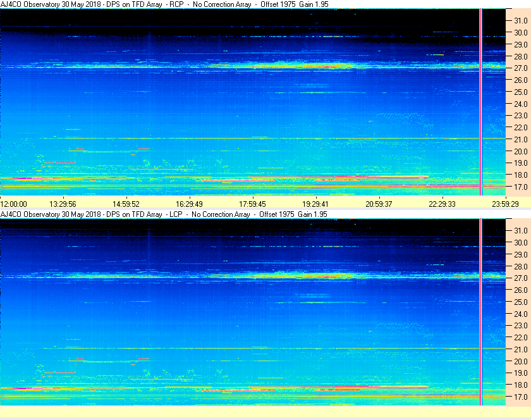This screenshot has width=531, height=420.
Task: Click 25.0 frequency label in LCP panel
Action: point(521,302)
